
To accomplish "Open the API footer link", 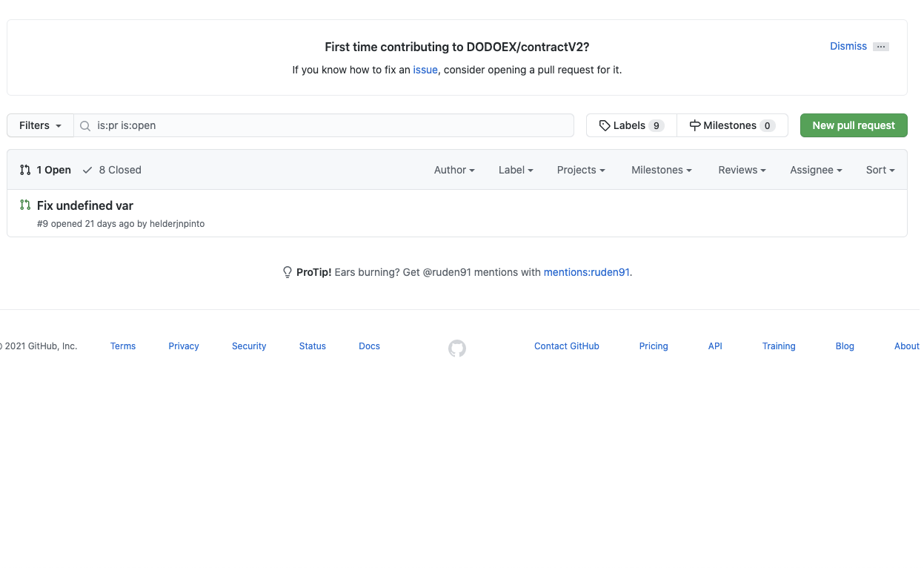I will click(715, 346).
